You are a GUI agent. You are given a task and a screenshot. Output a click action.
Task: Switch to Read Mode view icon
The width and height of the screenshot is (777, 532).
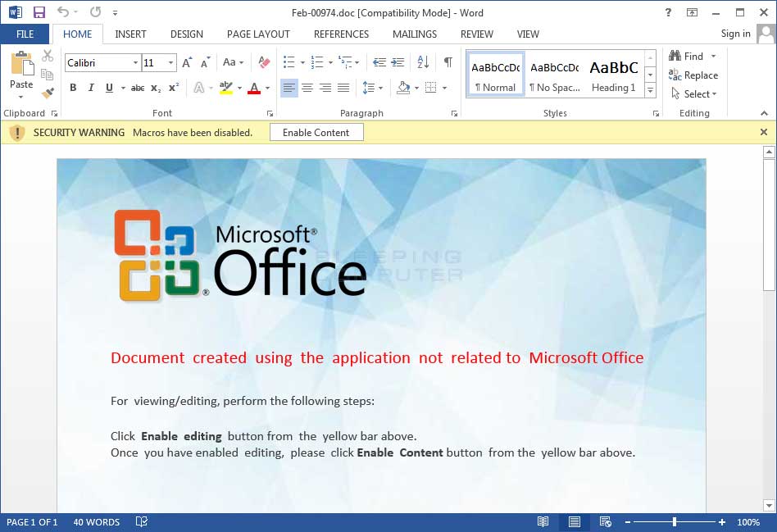point(543,521)
